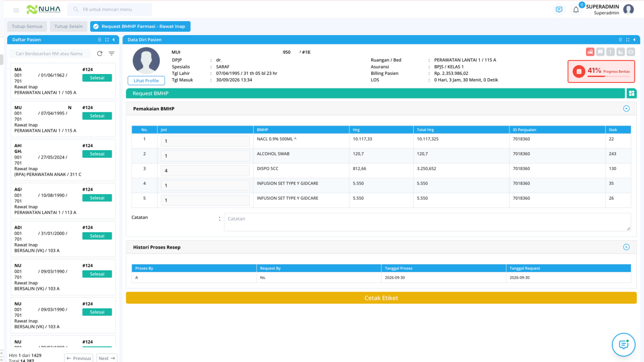Screen dimensions: 644x362
Task: Open grid options in Data Diri Pasien header
Action: click(x=620, y=40)
